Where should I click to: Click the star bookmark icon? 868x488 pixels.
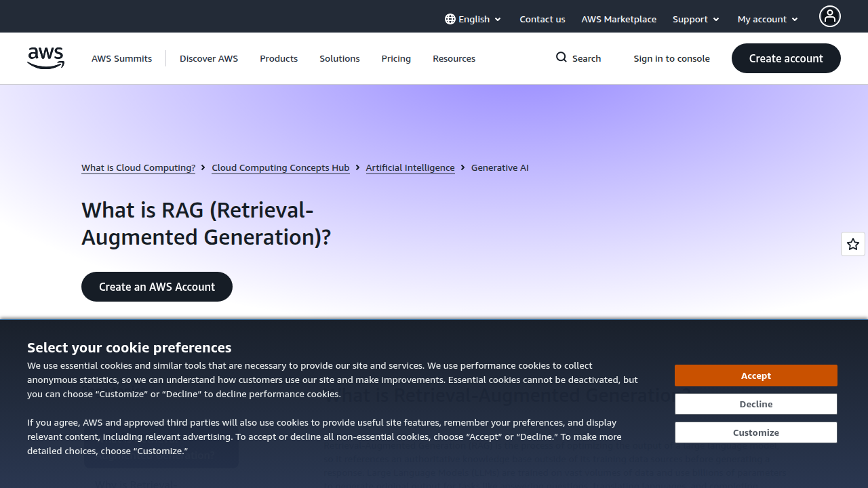click(853, 244)
